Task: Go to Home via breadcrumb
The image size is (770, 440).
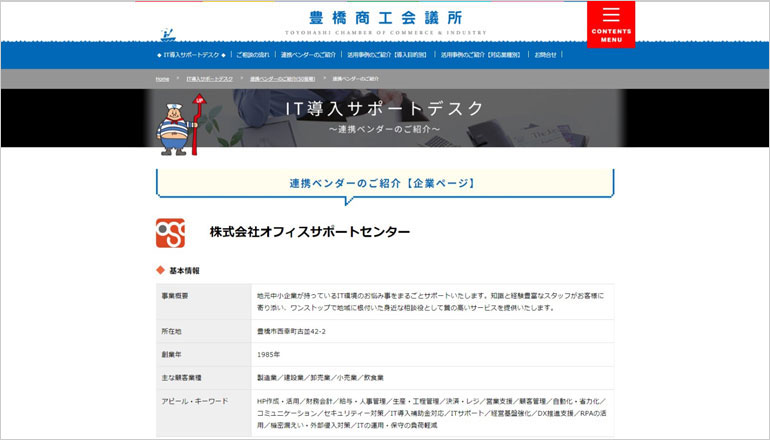Action: coord(163,79)
